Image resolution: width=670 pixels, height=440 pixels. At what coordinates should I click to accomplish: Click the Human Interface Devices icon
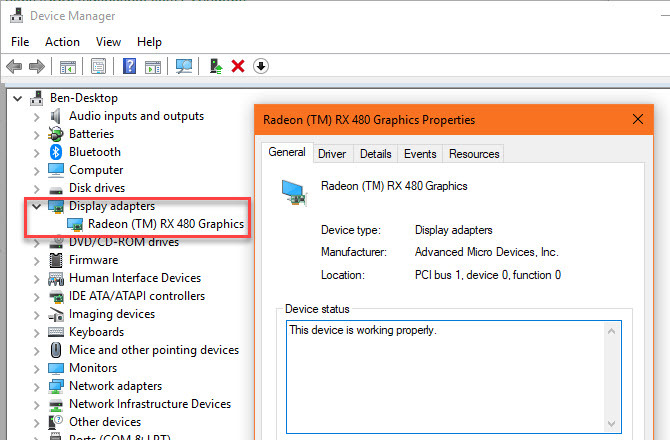point(56,279)
